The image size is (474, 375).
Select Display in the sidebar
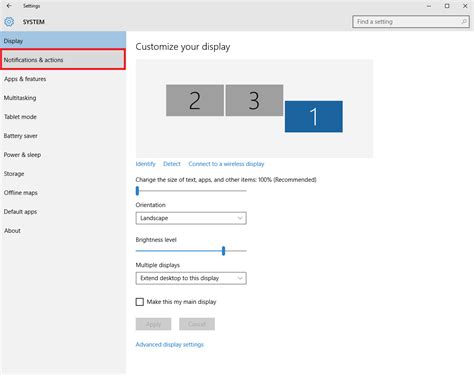click(x=63, y=41)
